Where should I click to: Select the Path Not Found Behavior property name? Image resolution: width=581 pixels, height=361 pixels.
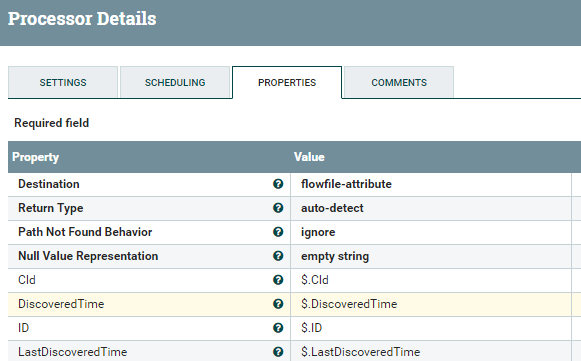(85, 232)
